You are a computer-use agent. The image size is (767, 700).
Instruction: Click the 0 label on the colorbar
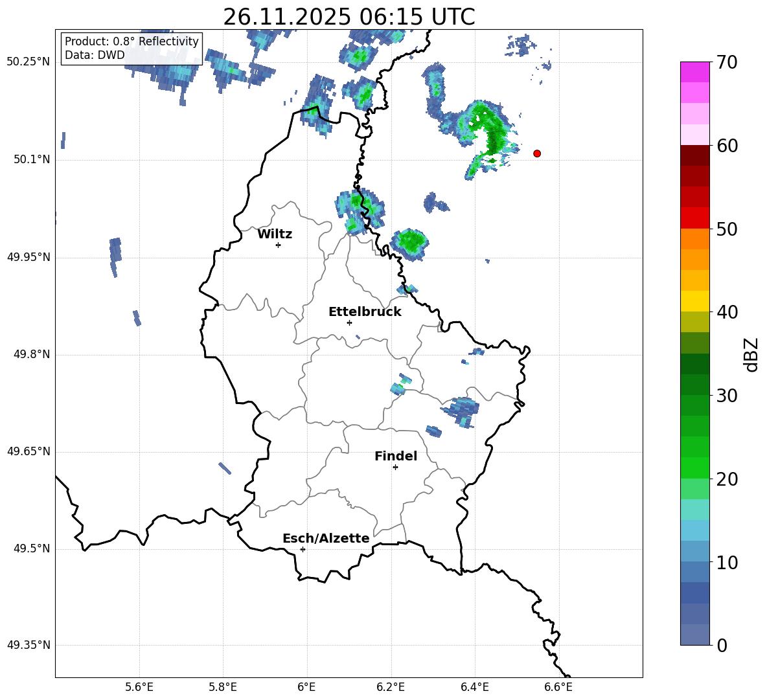(x=722, y=645)
